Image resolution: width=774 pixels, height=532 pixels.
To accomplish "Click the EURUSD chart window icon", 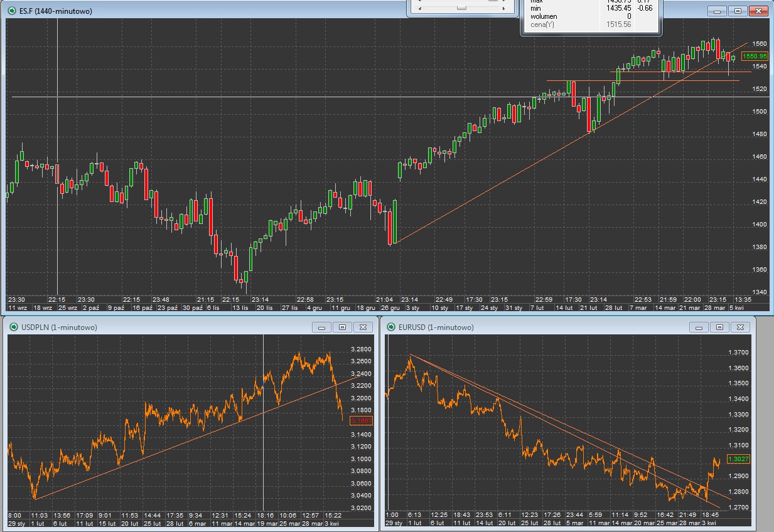I will click(391, 327).
